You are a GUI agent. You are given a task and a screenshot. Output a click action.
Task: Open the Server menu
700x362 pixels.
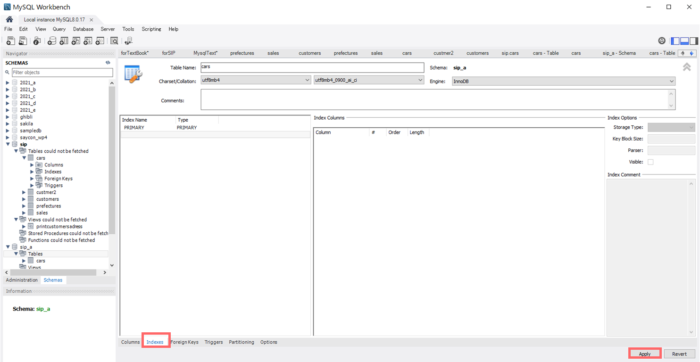point(108,29)
